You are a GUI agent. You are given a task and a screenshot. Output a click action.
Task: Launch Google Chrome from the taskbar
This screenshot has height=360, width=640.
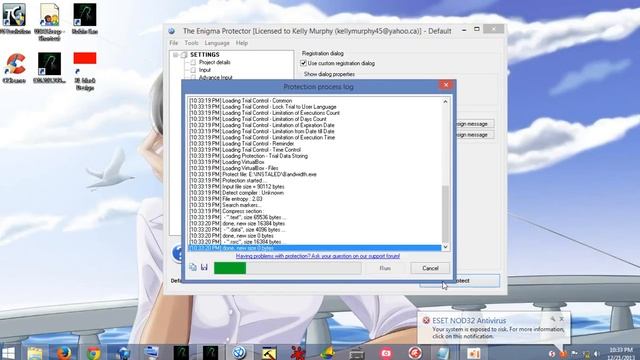pos(93,353)
